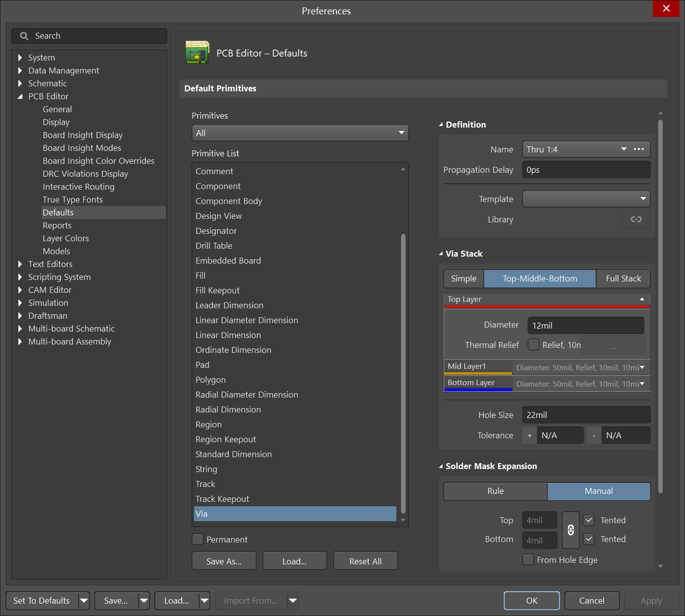This screenshot has width=685, height=616.
Task: Expand the Data Management node
Action: coord(20,70)
